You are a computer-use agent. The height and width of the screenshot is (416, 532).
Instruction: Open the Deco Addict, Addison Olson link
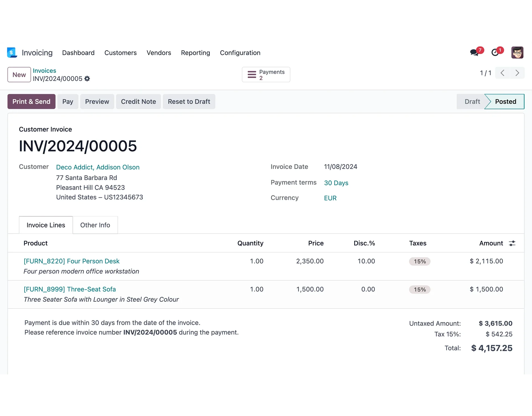[98, 167]
